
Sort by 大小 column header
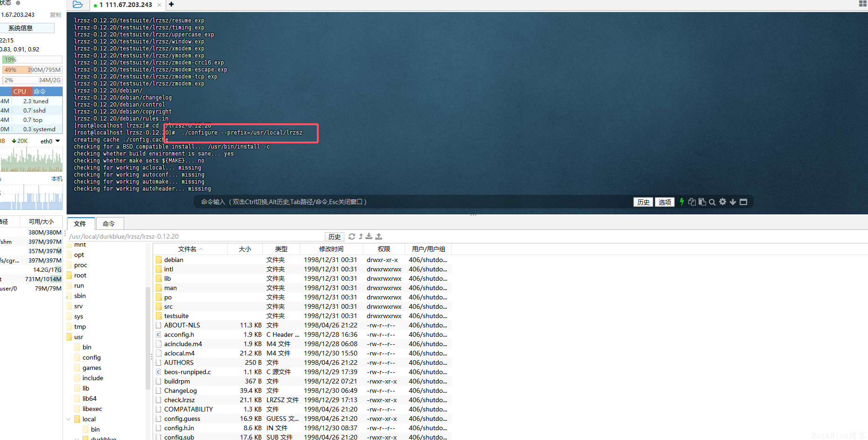coord(245,249)
